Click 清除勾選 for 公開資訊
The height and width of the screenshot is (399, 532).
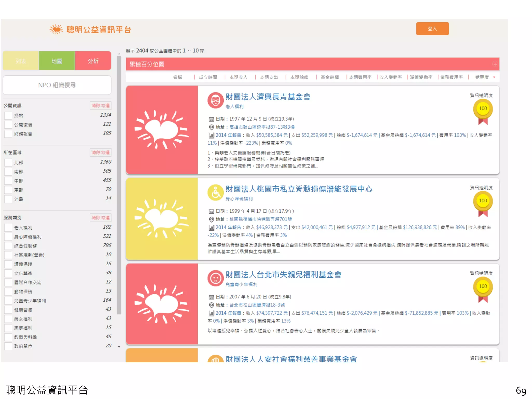tap(101, 105)
